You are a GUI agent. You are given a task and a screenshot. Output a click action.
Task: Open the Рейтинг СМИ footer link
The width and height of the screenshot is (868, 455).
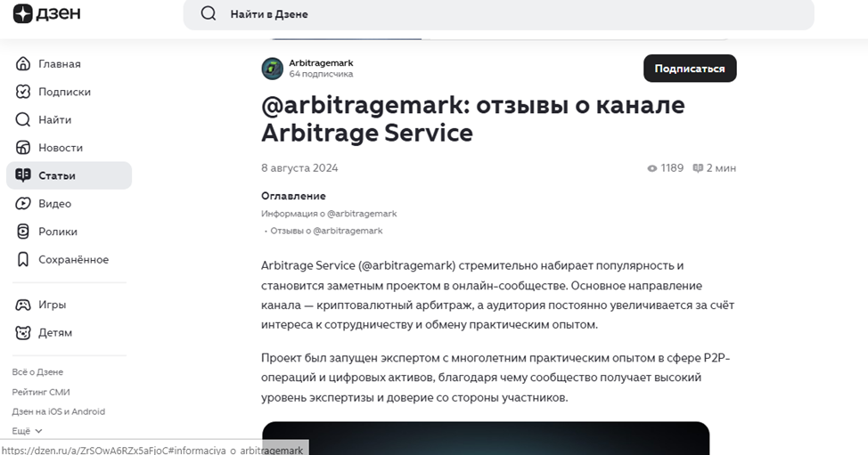coord(41,392)
